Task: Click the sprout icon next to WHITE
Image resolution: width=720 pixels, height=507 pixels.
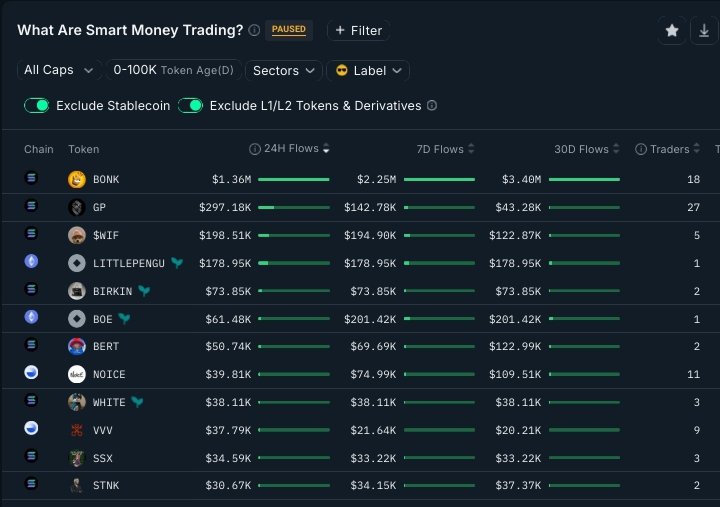Action: tap(137, 402)
